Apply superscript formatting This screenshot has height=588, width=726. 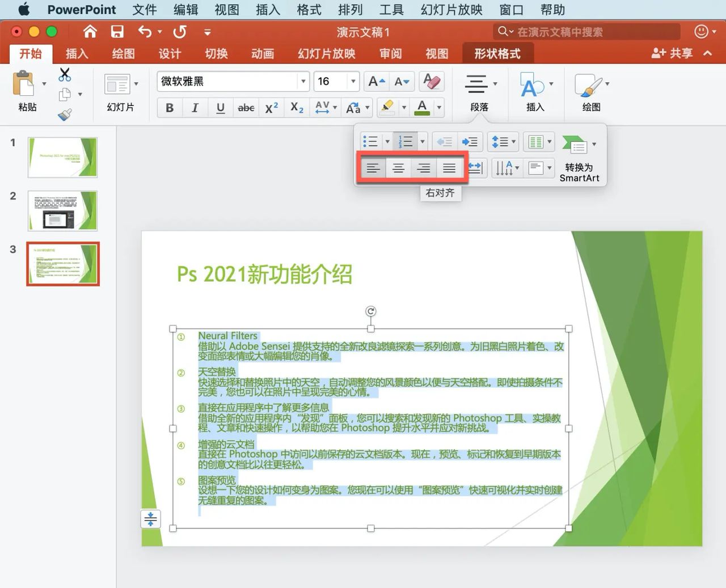point(272,108)
